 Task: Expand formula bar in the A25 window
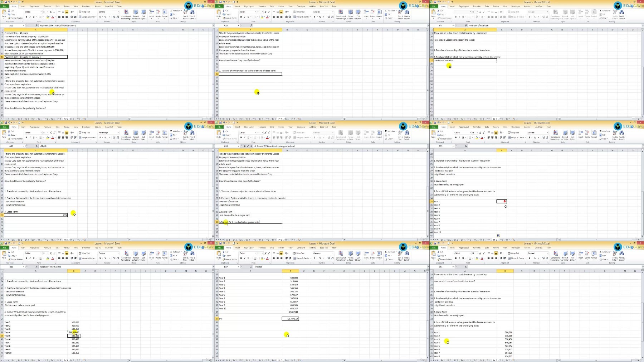coord(428,25)
